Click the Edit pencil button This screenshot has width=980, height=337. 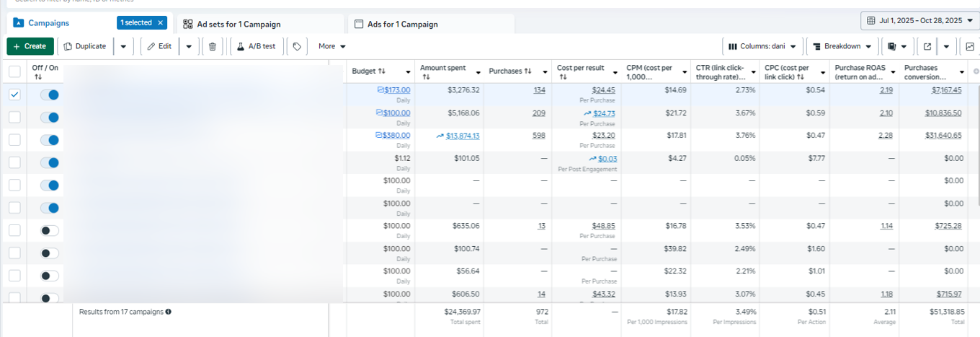(159, 46)
